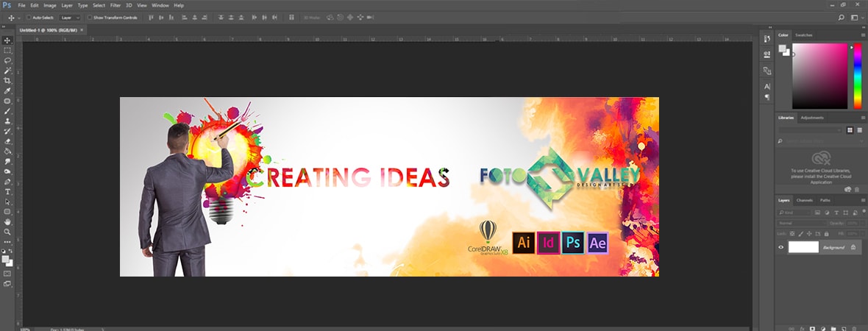Open the layer Kind filter dropdown
The width and height of the screenshot is (868, 331).
tap(794, 213)
